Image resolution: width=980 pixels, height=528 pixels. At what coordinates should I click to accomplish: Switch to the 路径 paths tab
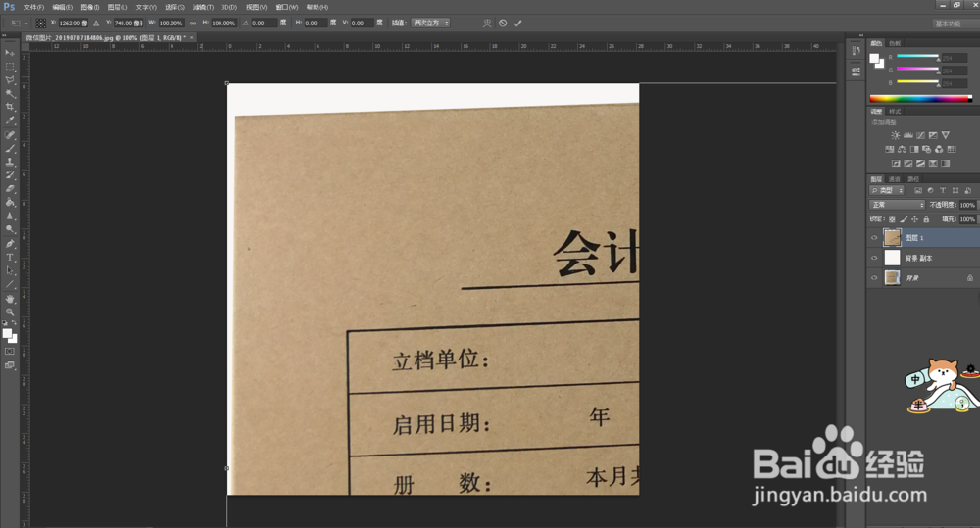click(913, 179)
